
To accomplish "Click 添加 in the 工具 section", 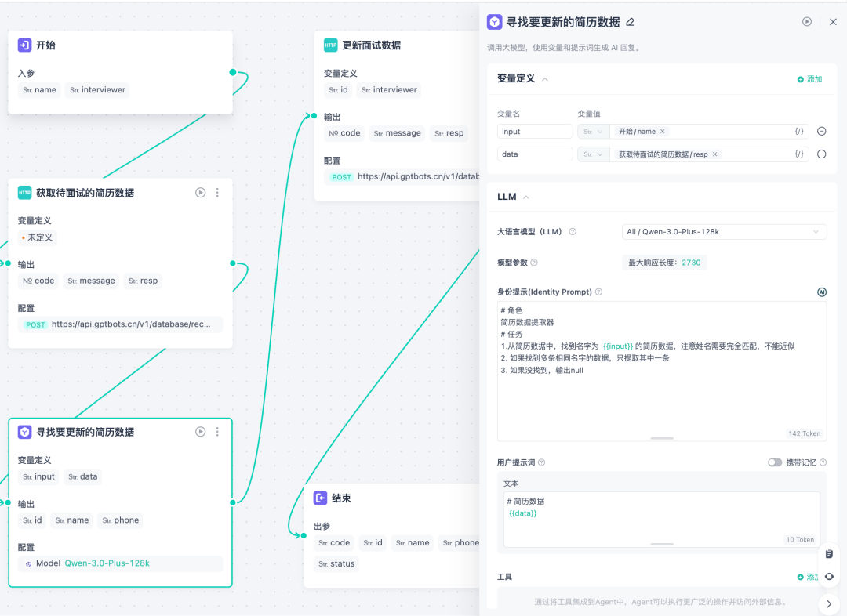I will tap(808, 577).
